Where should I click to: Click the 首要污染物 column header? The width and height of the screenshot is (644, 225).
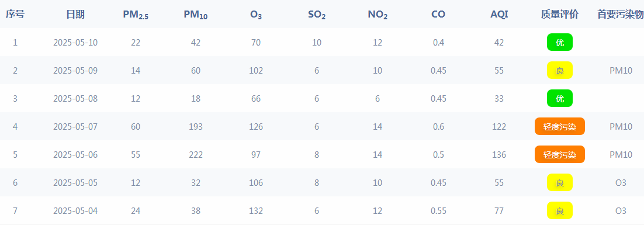tap(620, 15)
